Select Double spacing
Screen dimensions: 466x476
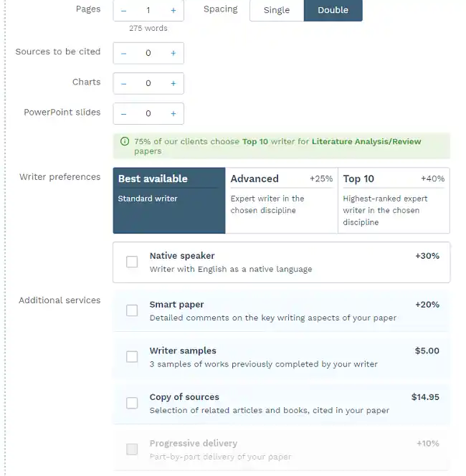click(333, 10)
